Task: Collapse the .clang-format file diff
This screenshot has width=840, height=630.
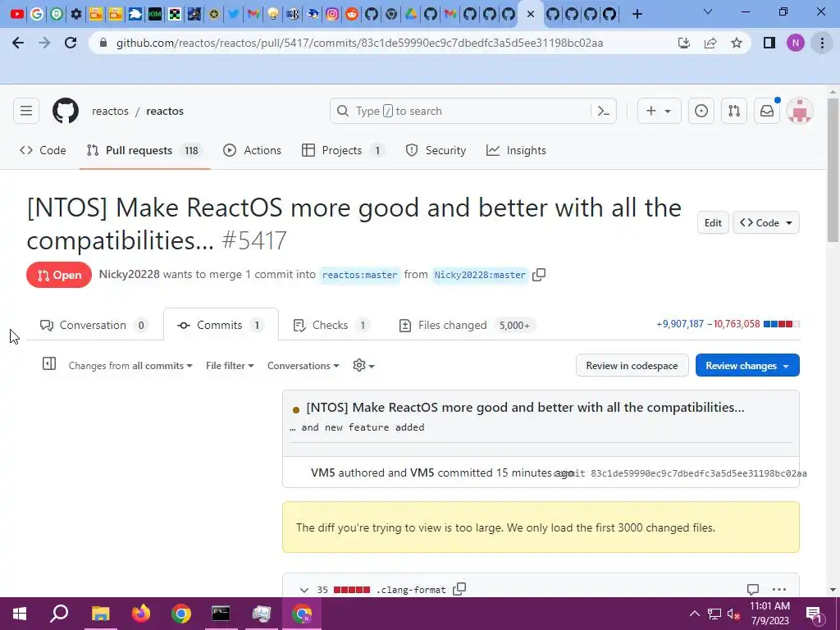Action: tap(304, 590)
